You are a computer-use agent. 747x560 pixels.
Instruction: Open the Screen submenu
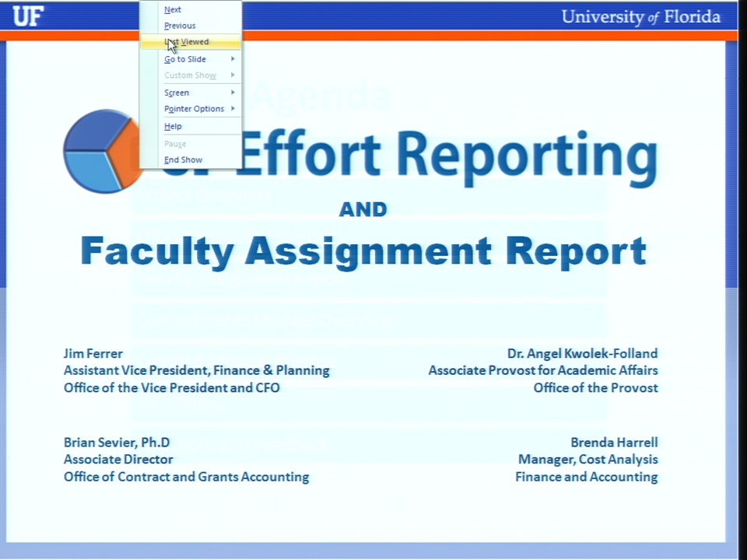pos(191,93)
